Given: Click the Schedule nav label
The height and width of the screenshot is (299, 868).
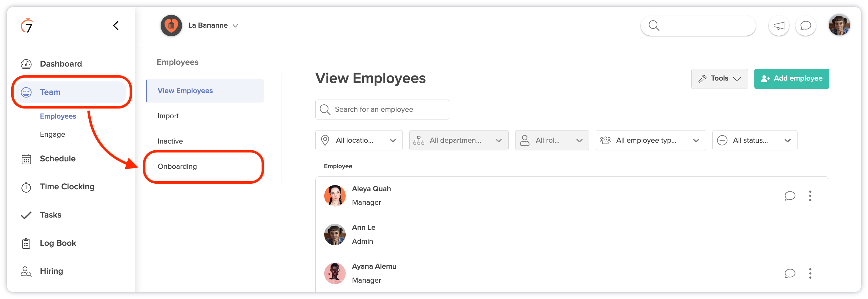Looking at the screenshot, I should tap(58, 159).
